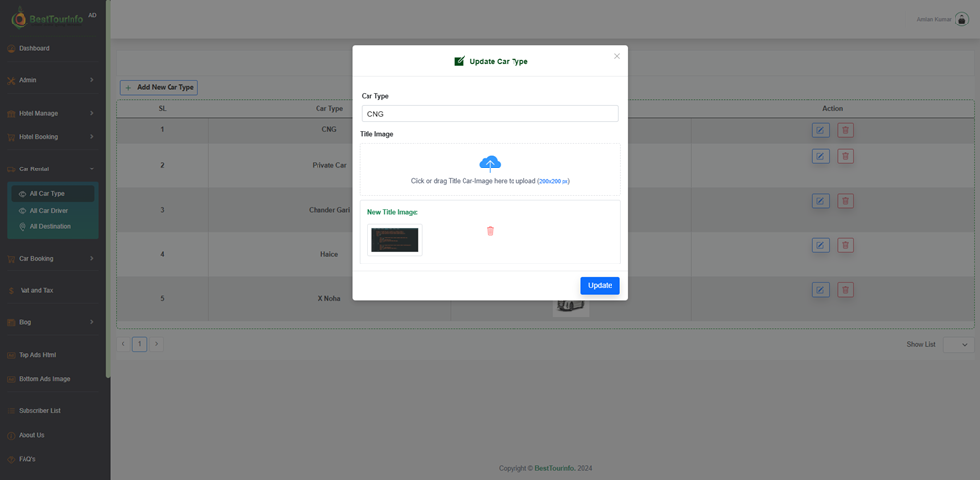This screenshot has height=480, width=980.
Task: Collapse the Car Rental menu chevron
Action: pyautogui.click(x=91, y=168)
